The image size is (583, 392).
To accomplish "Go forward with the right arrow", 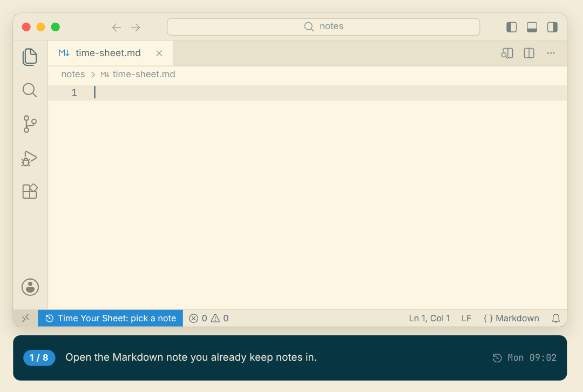I will click(x=135, y=27).
